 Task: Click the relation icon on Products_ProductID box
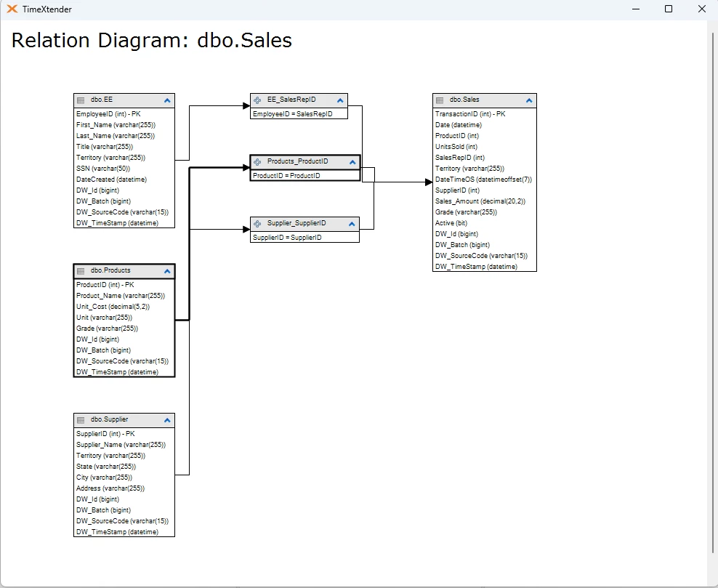click(257, 161)
